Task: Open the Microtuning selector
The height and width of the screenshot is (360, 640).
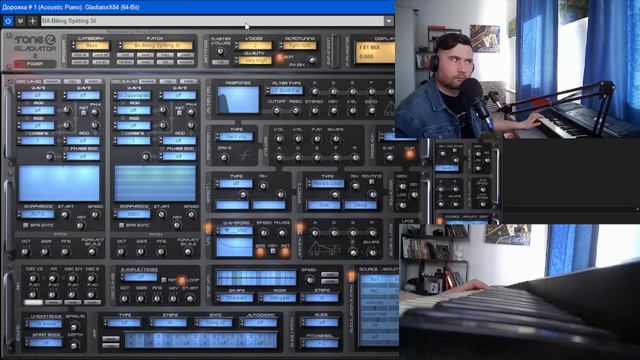Action: (300, 45)
